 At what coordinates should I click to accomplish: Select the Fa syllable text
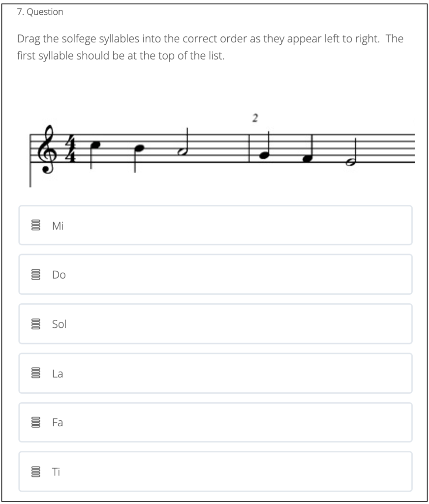58,423
